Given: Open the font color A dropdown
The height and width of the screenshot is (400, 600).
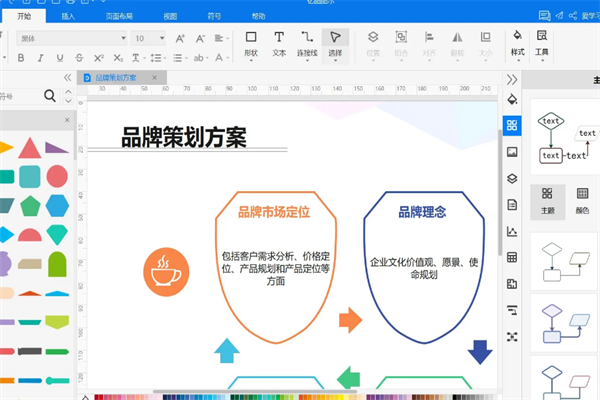Looking at the screenshot, I should tap(222, 58).
